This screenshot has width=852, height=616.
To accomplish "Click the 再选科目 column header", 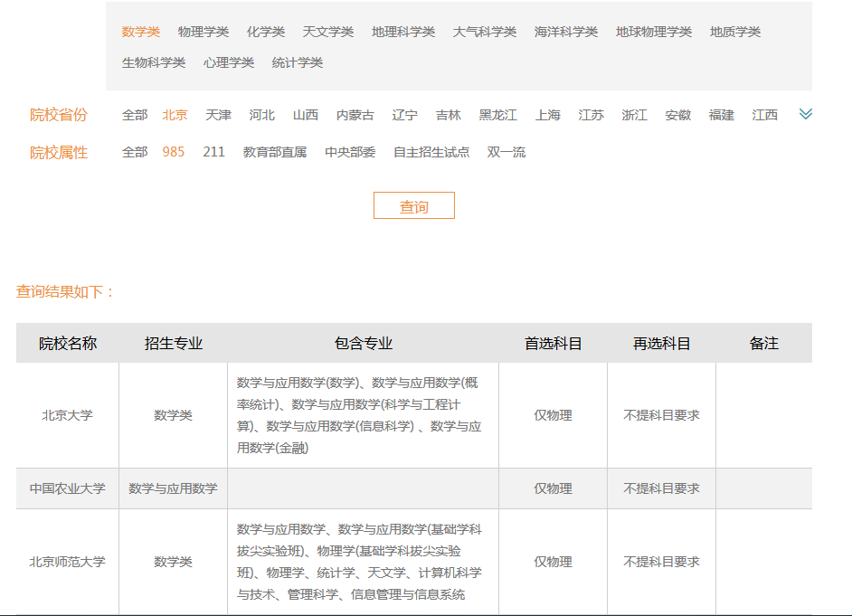I will tap(662, 344).
